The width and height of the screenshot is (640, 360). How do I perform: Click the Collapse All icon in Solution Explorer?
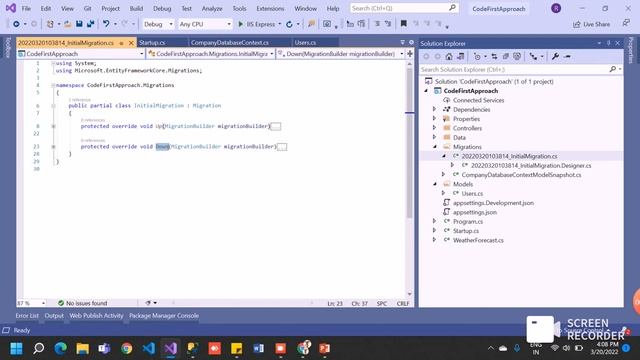pos(506,57)
